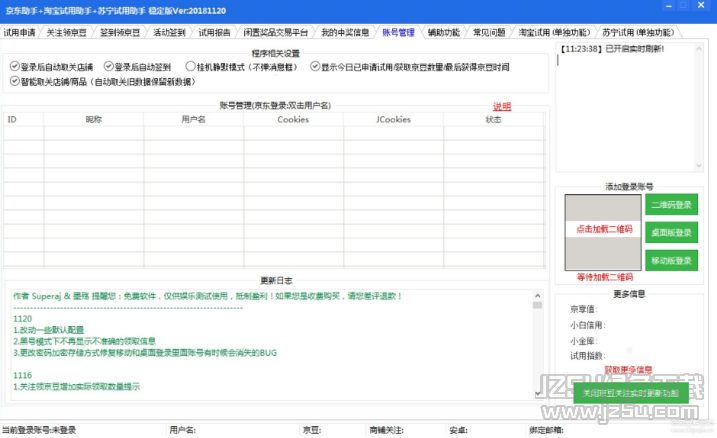Open the 试用申请 tab
The width and height of the screenshot is (717, 438).
[19, 32]
